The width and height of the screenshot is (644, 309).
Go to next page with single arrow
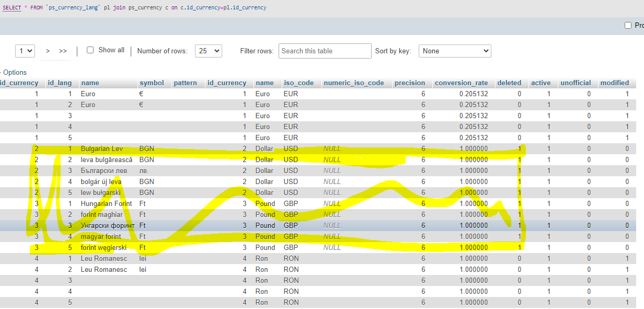coord(48,51)
